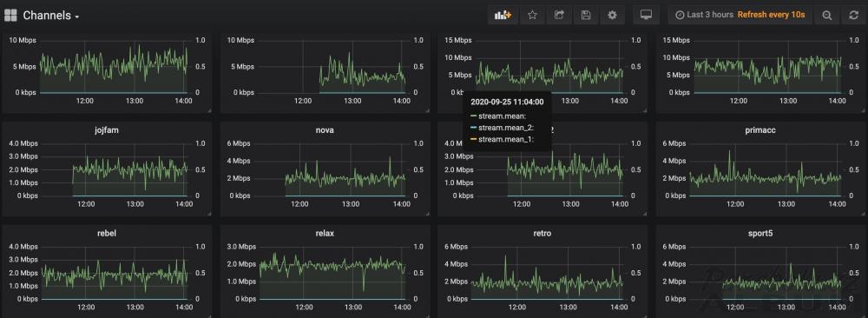Viewport: 868px width, 318px height.
Task: Open the nova panel title menu
Action: (325, 130)
